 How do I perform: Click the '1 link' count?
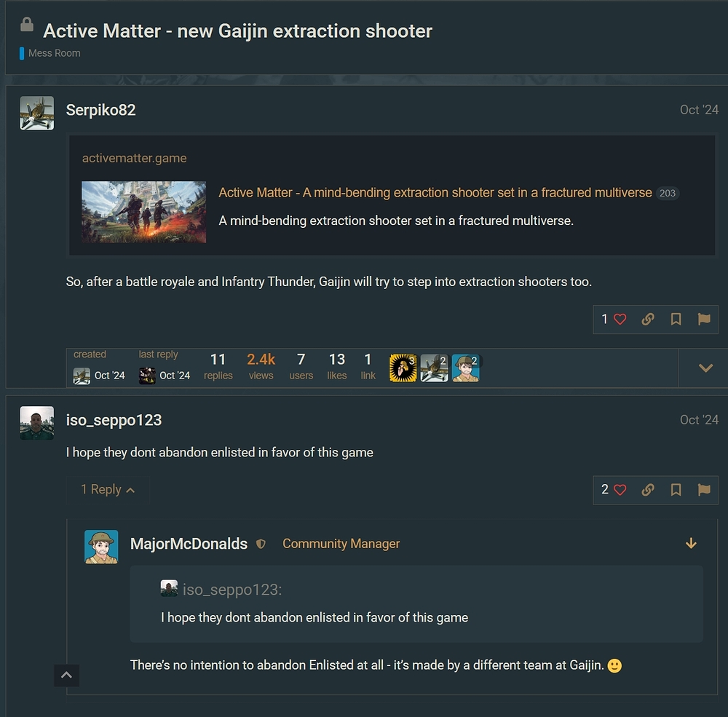coord(368,367)
